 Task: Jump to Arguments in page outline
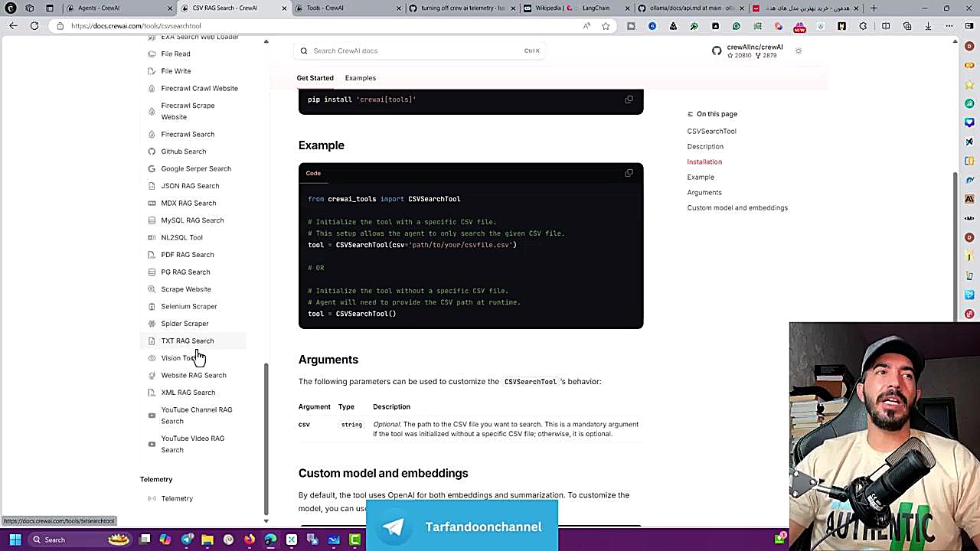click(x=704, y=192)
